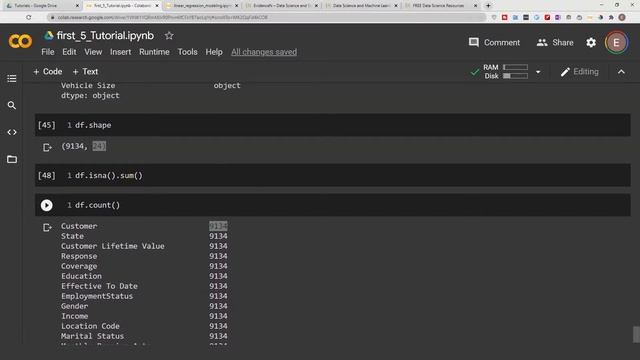Close the linear_regression_modeling tab
Viewport: 640px width, 360px height.
click(236, 6)
